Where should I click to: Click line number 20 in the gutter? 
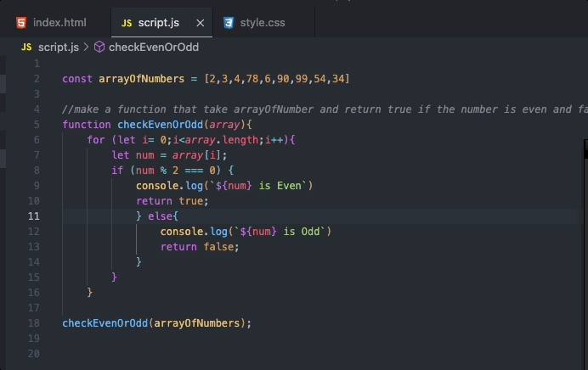pos(34,354)
